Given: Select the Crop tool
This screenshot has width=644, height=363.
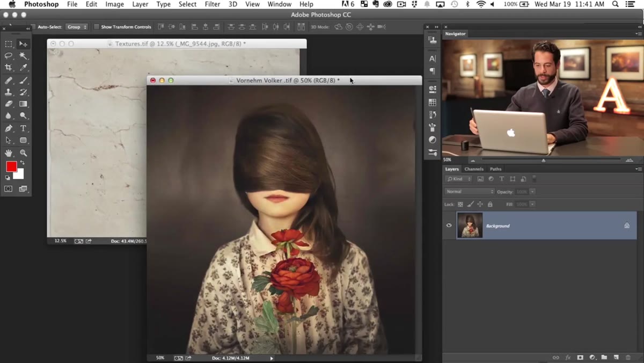Looking at the screenshot, I should pos(9,68).
